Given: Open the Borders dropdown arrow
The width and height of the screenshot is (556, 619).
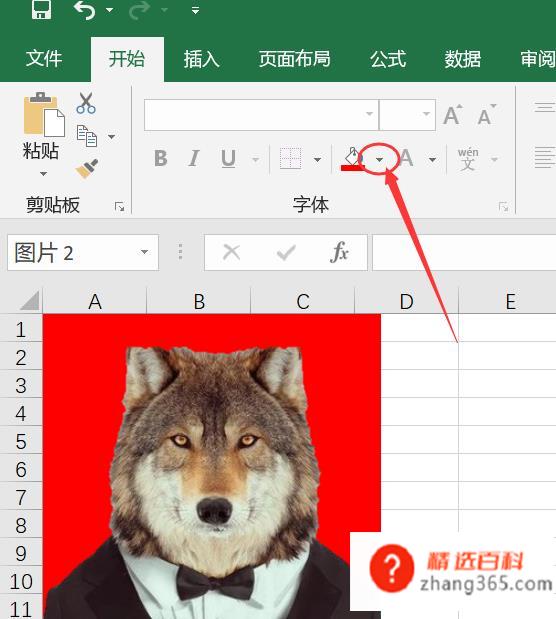Looking at the screenshot, I should 317,160.
